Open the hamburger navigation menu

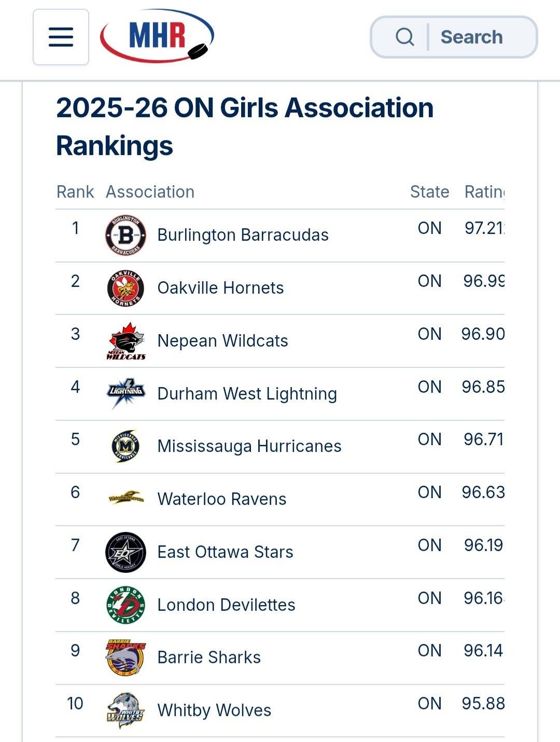61,37
